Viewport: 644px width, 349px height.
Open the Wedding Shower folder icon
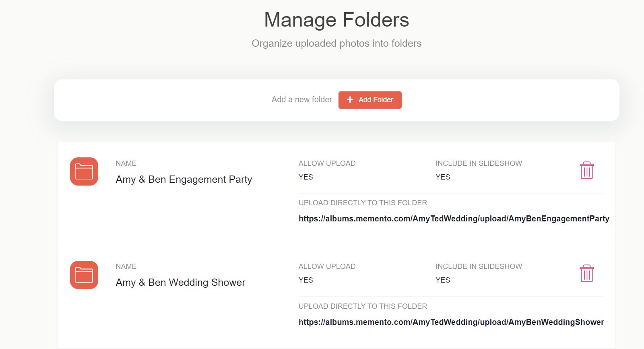tap(84, 275)
